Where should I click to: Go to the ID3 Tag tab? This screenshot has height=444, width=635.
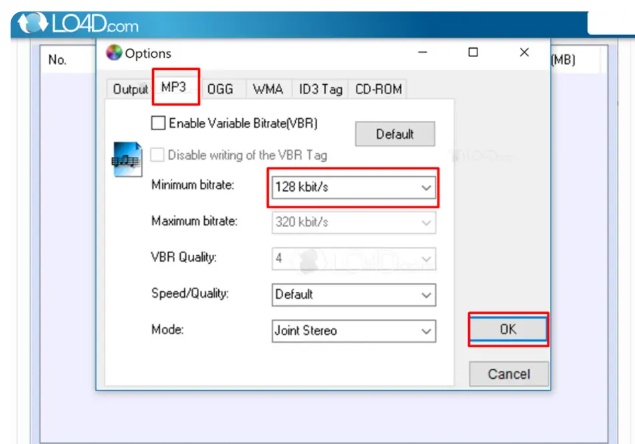click(320, 89)
